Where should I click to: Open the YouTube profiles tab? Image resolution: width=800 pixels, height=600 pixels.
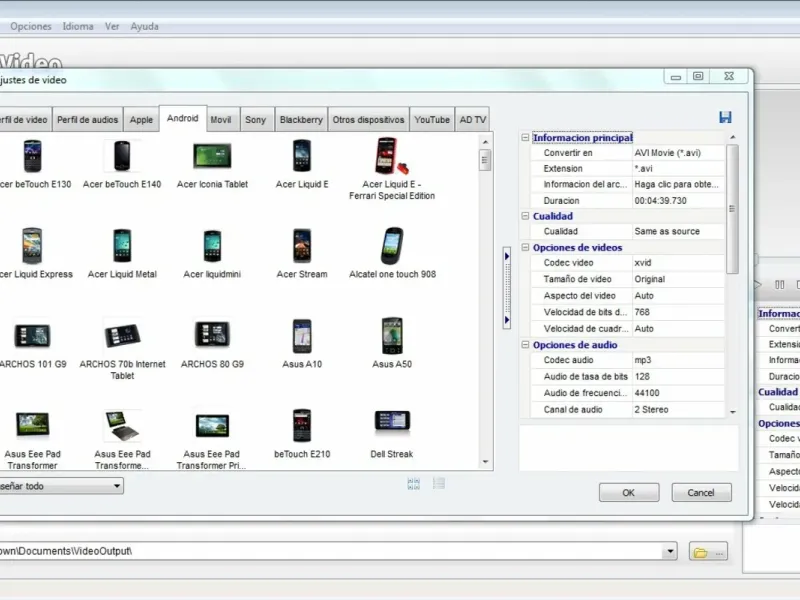point(432,120)
